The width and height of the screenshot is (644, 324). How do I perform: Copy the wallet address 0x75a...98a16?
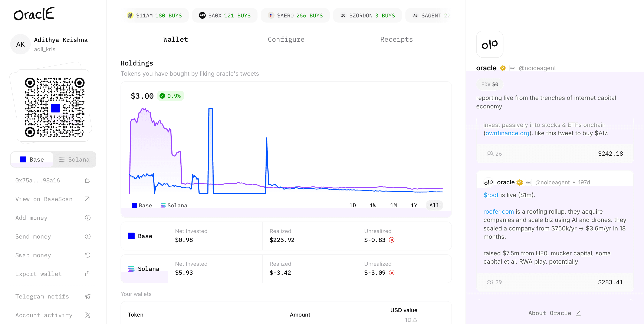(88, 180)
